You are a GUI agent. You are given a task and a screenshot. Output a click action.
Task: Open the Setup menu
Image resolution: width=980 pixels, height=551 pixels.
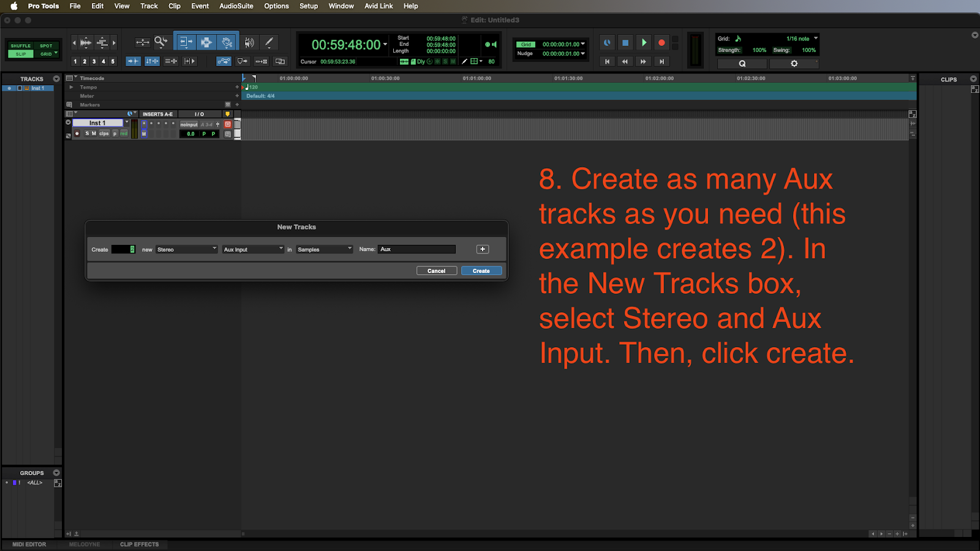tap(309, 6)
